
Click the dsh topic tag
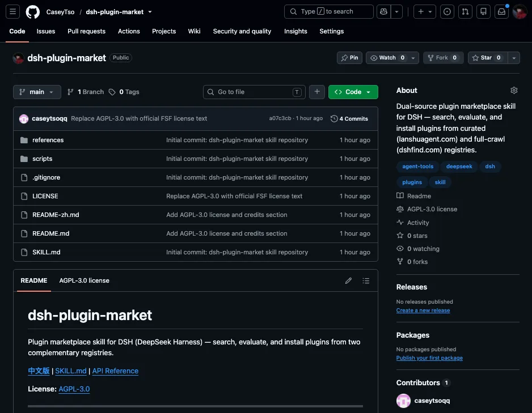[x=490, y=167]
